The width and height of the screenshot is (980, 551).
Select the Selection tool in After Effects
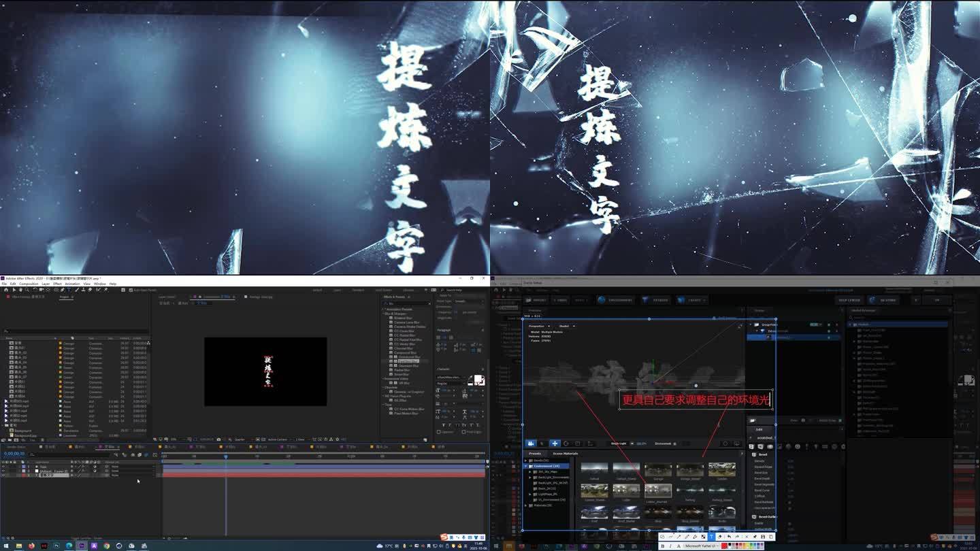(x=14, y=290)
